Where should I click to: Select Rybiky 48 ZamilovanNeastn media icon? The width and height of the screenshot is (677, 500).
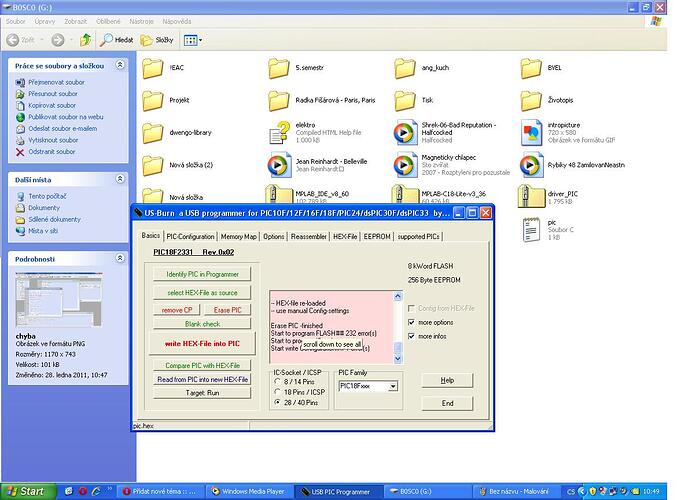pos(531,165)
